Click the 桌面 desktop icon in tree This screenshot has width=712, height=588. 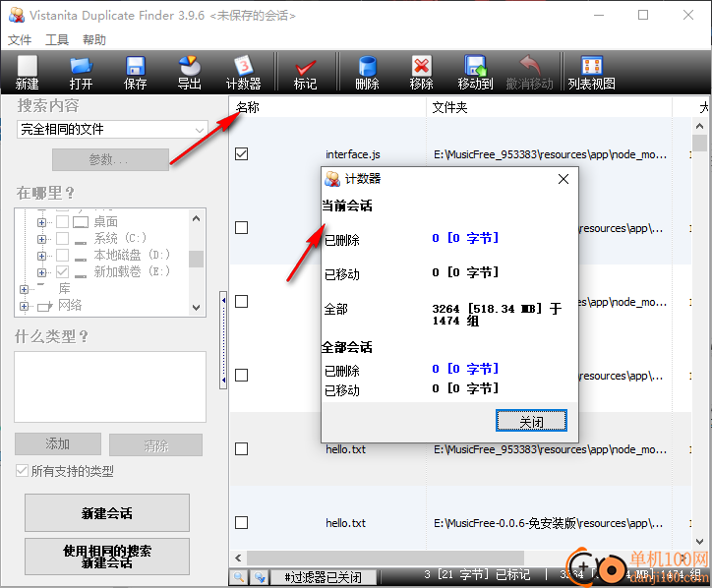tap(81, 222)
